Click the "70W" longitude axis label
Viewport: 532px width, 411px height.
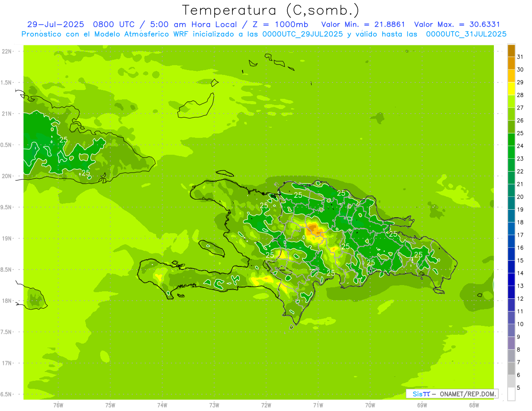click(x=370, y=405)
